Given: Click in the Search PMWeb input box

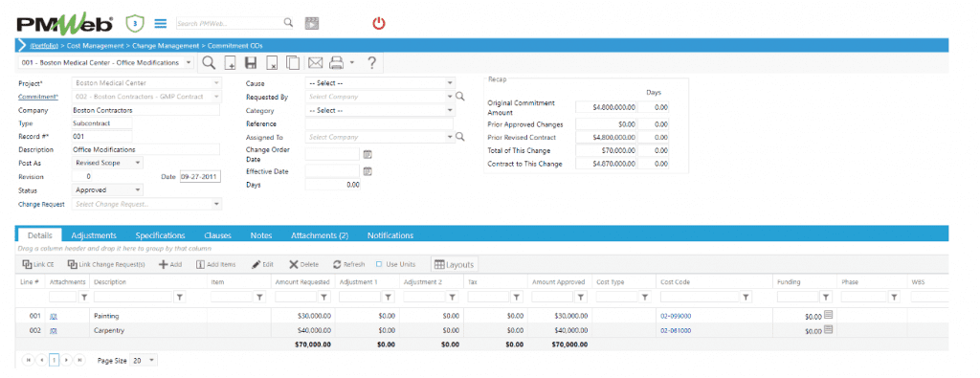Looking at the screenshot, I should [230, 23].
